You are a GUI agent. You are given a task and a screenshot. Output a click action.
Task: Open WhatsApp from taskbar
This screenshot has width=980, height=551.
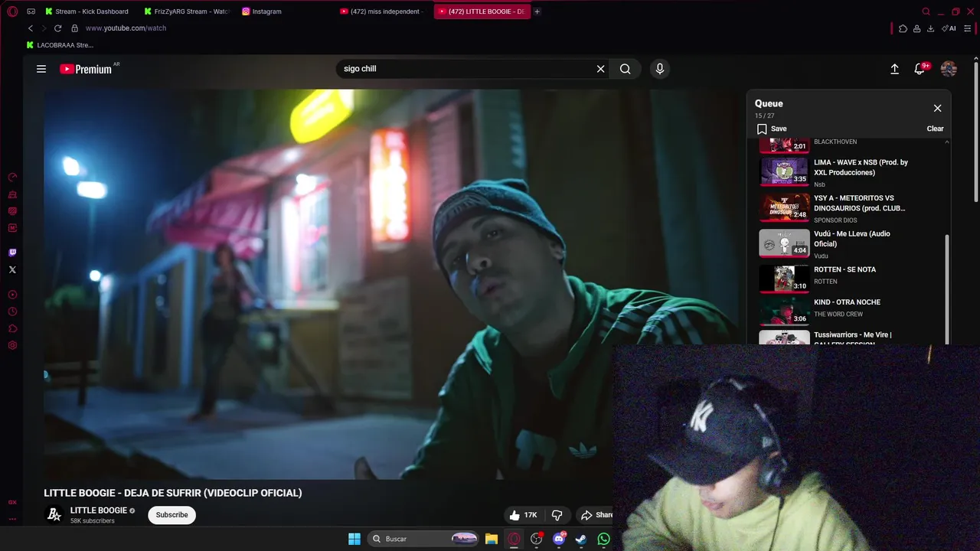tap(603, 539)
